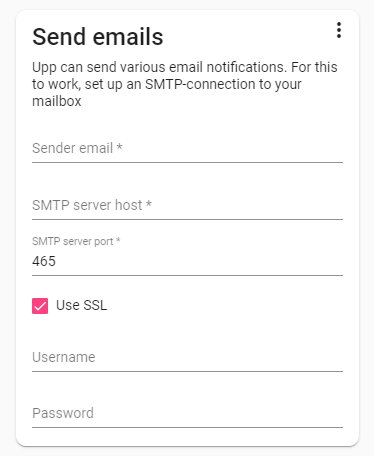Click the port value 465

[44, 261]
